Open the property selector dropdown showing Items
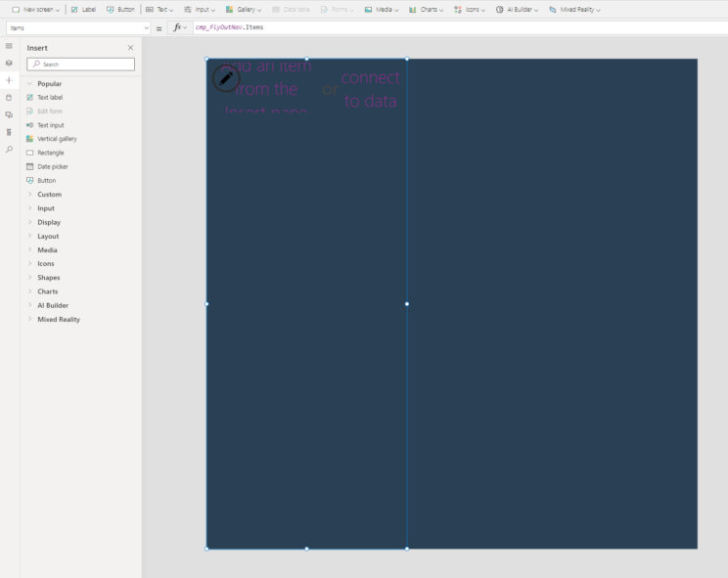Screen dimensions: 728x578 [x=76, y=27]
